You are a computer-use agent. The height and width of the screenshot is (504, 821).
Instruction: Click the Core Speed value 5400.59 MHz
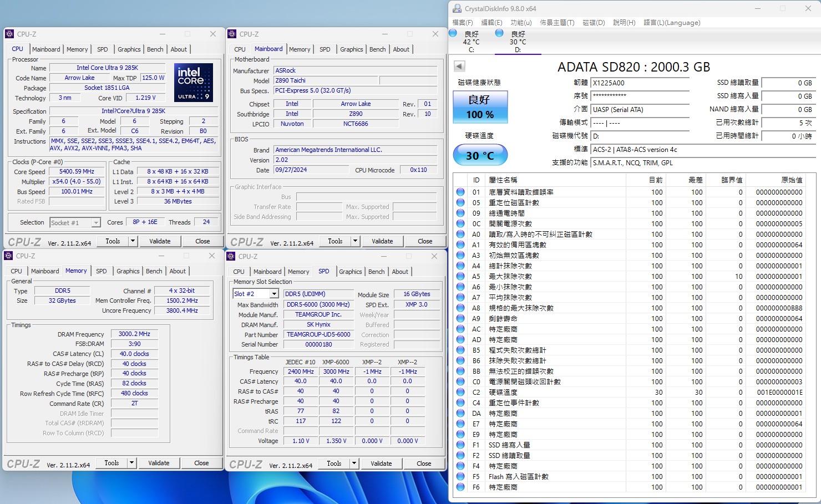[77, 171]
